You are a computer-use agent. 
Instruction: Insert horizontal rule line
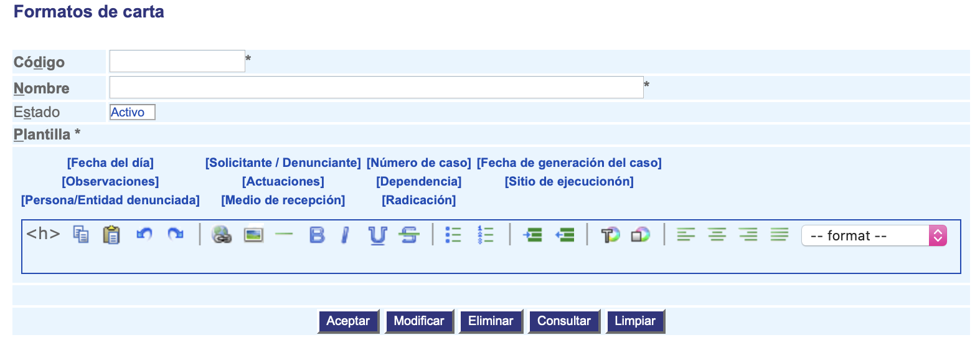[x=284, y=235]
